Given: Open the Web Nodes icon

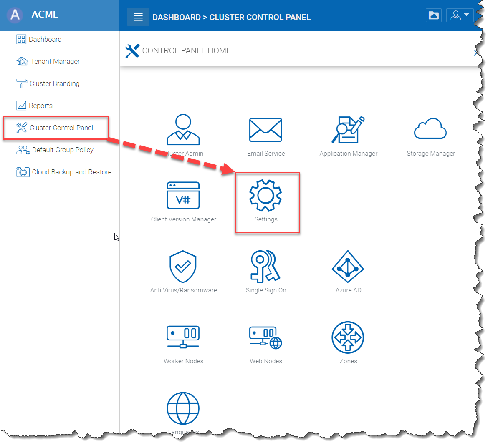Looking at the screenshot, I should point(265,337).
